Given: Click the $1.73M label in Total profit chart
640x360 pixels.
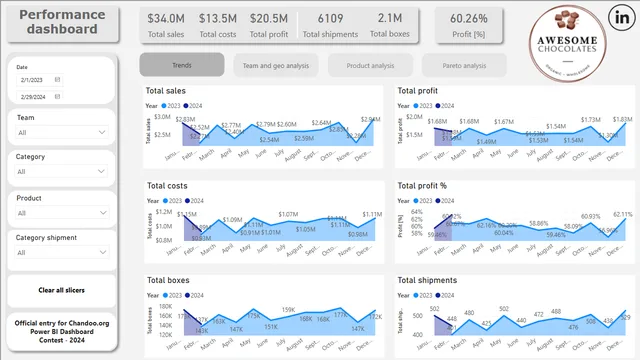Looking at the screenshot, I should (x=591, y=120).
